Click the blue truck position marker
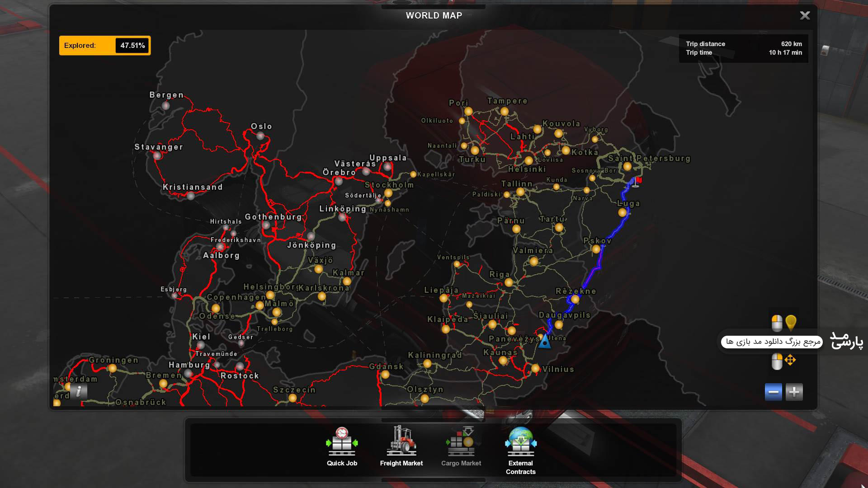 [x=545, y=341]
